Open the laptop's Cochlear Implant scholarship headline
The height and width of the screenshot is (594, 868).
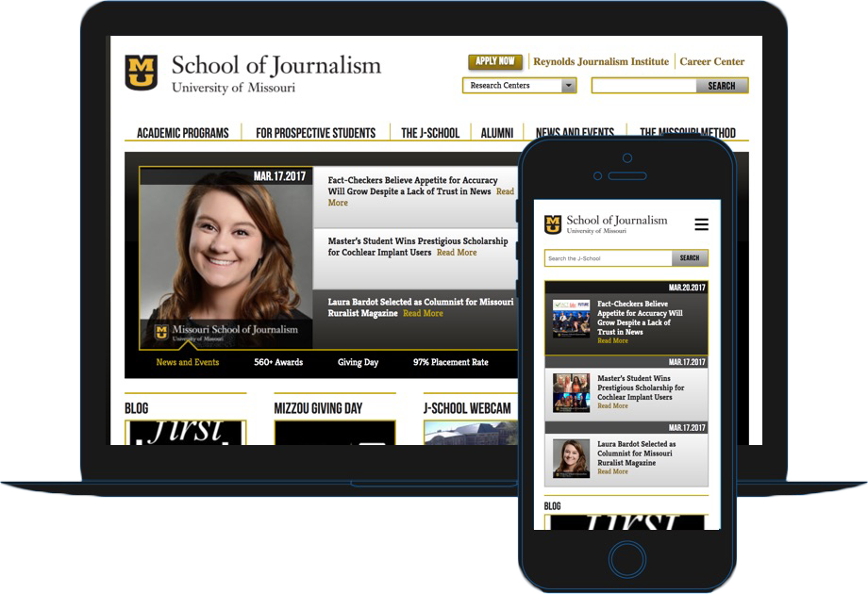point(417,247)
